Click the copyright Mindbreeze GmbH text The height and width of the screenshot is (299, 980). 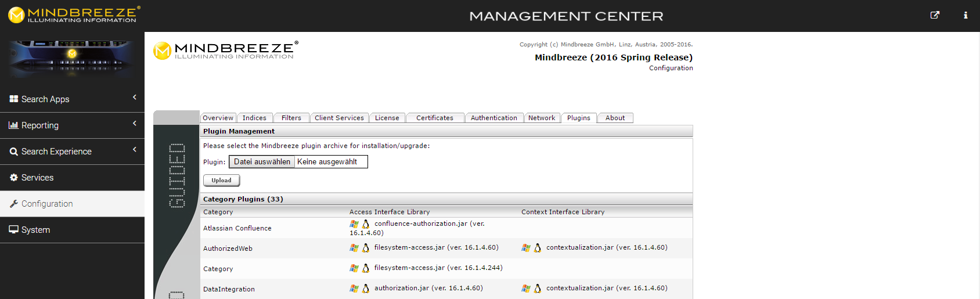[606, 44]
